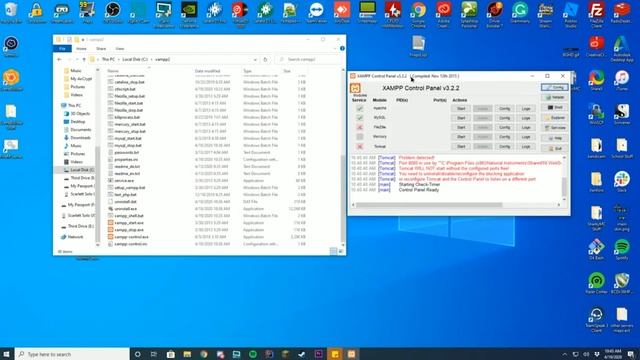Click the Search xampp2 field
The width and height of the screenshot is (640, 360).
(309, 60)
